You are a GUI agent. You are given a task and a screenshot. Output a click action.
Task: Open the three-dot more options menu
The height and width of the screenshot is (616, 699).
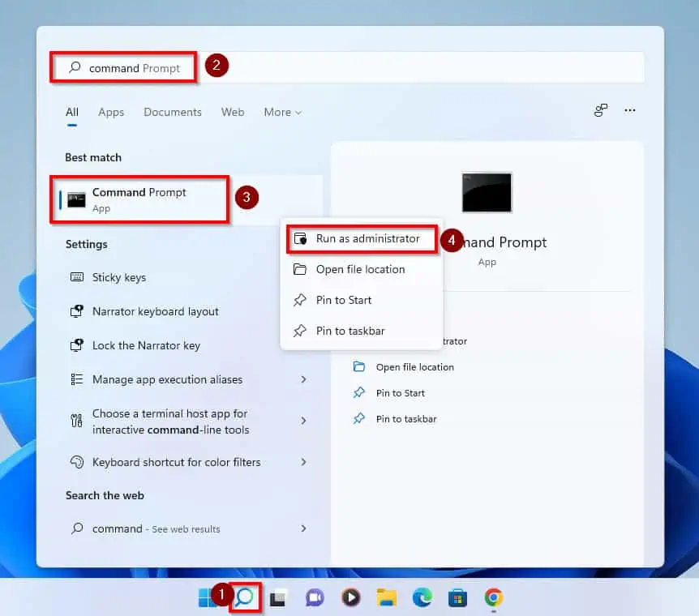[x=630, y=110]
